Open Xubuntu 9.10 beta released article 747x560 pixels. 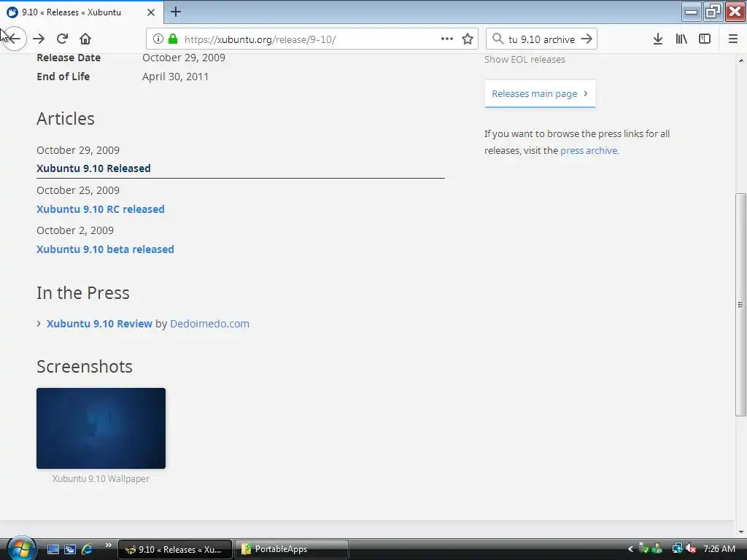click(x=105, y=249)
